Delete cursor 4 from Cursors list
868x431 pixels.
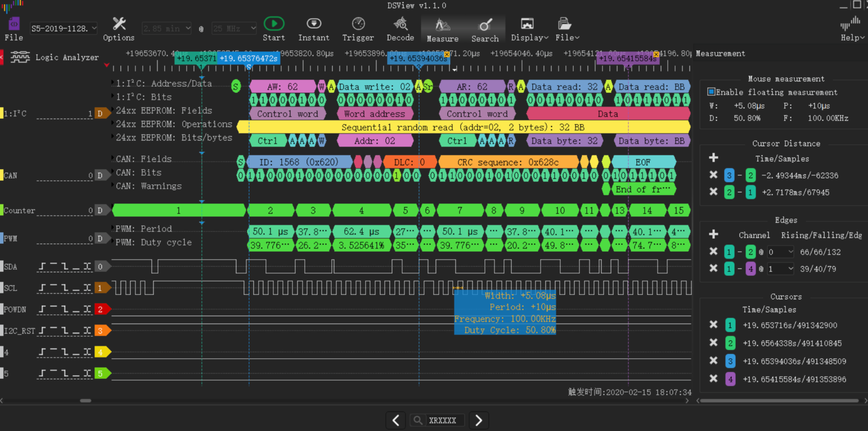713,378
